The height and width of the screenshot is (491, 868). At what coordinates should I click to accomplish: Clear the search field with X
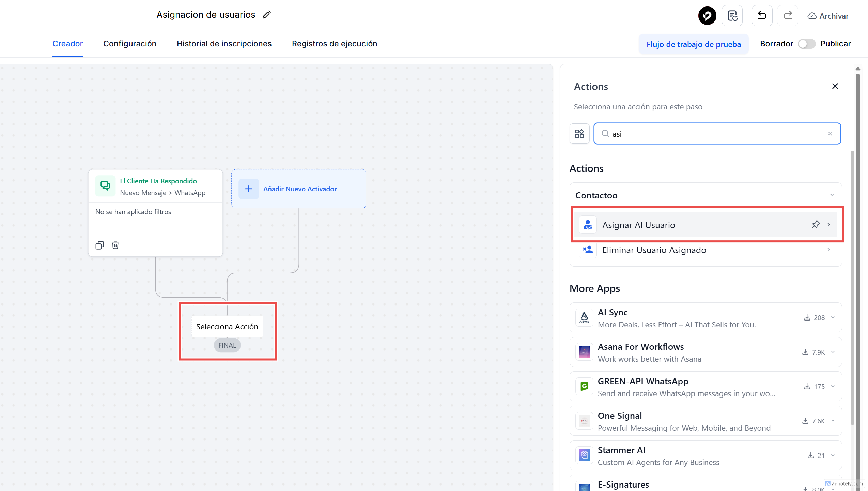830,134
